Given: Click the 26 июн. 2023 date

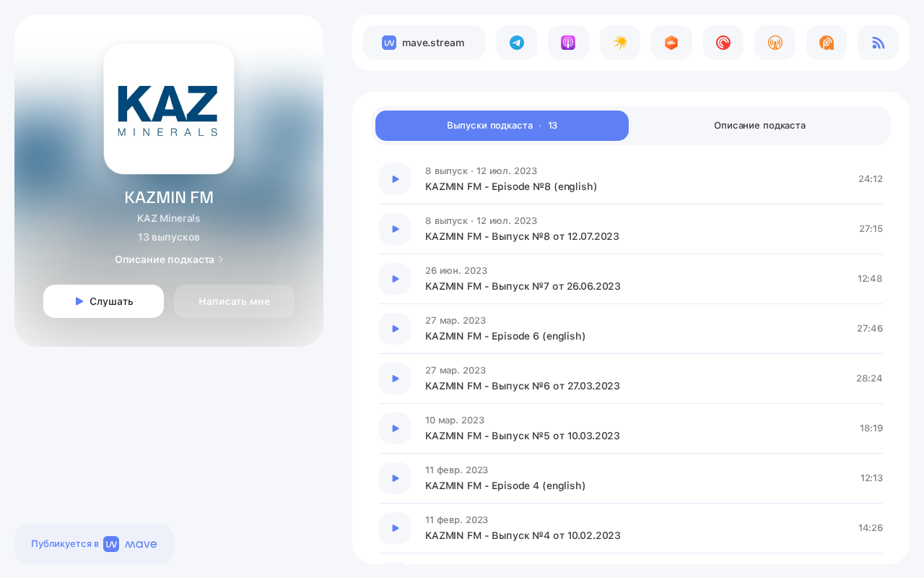Looking at the screenshot, I should (x=456, y=271).
